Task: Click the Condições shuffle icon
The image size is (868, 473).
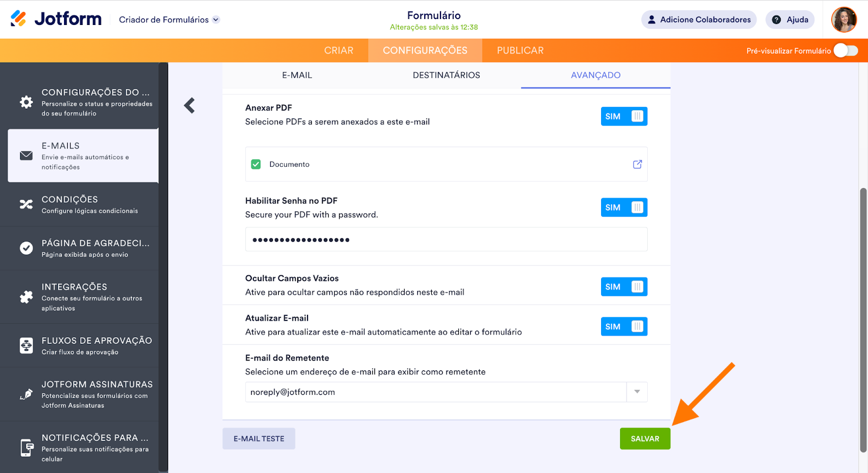Action: (26, 205)
